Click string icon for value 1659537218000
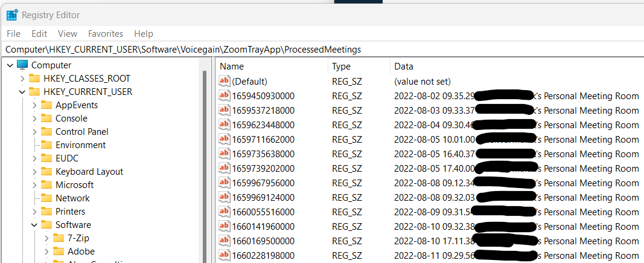This screenshot has width=644, height=263. [x=225, y=110]
